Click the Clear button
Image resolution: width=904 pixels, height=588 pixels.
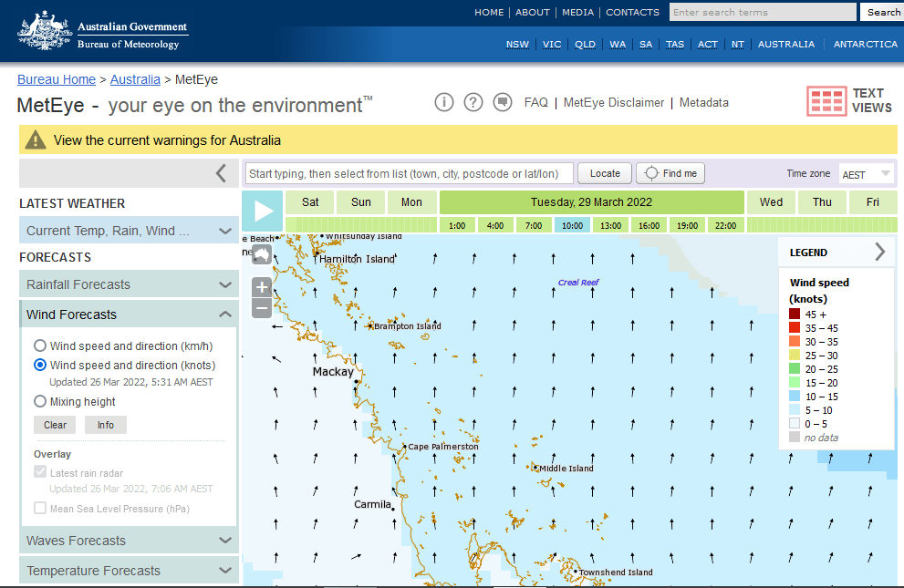(x=55, y=425)
